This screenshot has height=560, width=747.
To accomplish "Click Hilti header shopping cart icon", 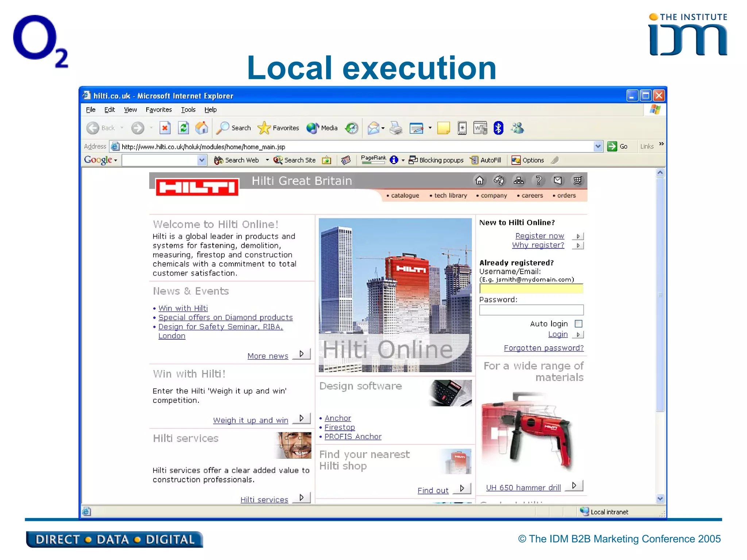I will coord(577,180).
